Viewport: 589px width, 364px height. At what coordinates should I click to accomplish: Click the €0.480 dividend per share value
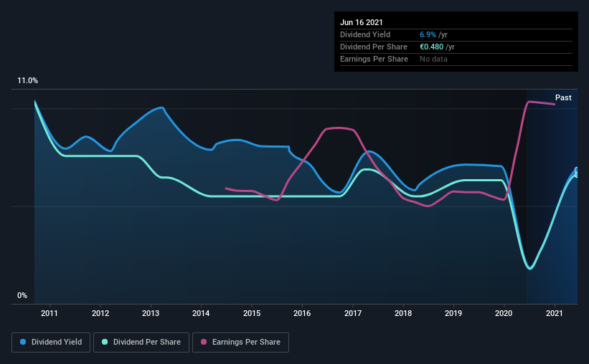coord(432,47)
